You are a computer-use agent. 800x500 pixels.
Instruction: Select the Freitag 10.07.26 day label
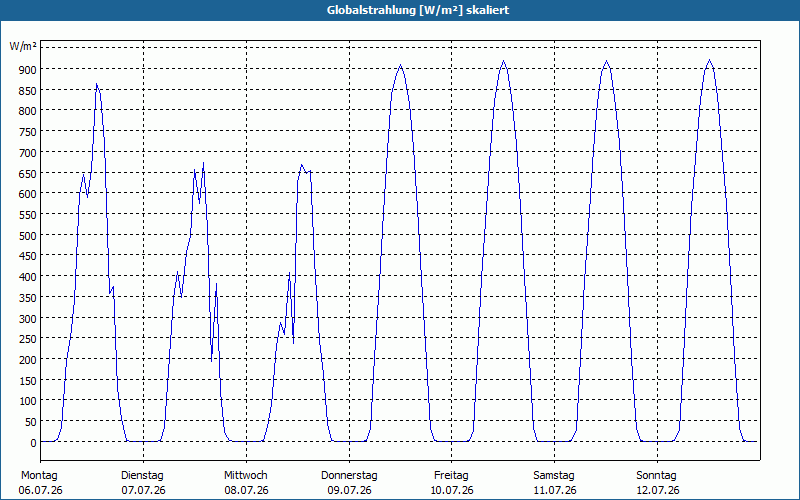point(451,483)
